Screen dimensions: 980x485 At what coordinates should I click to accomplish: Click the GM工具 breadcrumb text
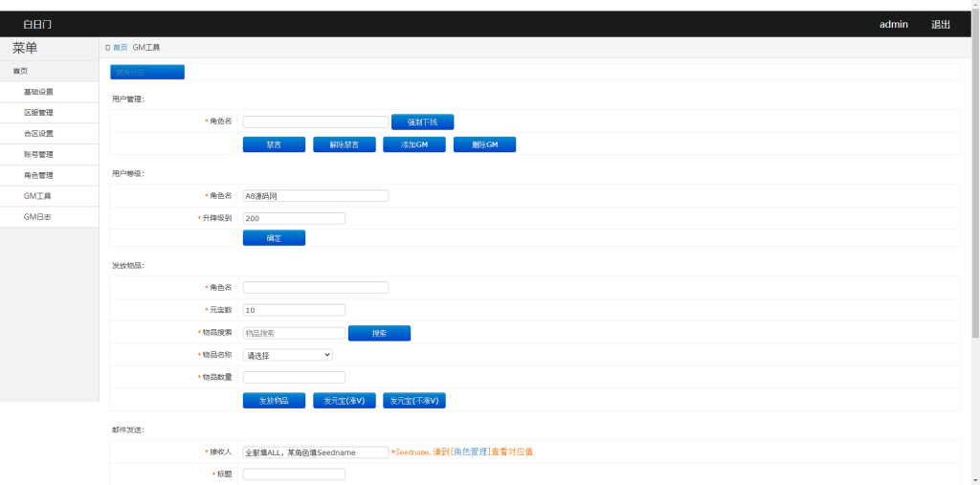tap(146, 48)
